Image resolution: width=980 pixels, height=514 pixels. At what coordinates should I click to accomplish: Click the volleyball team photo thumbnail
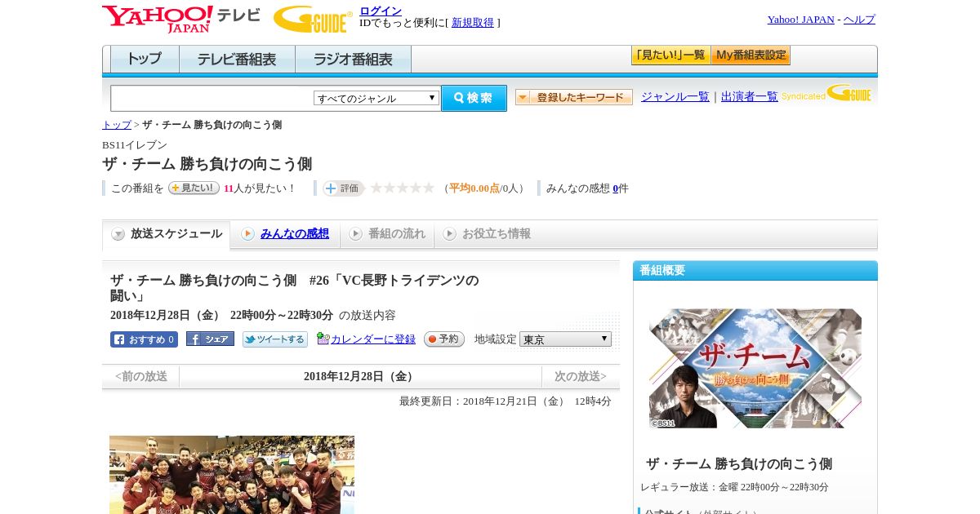232,475
